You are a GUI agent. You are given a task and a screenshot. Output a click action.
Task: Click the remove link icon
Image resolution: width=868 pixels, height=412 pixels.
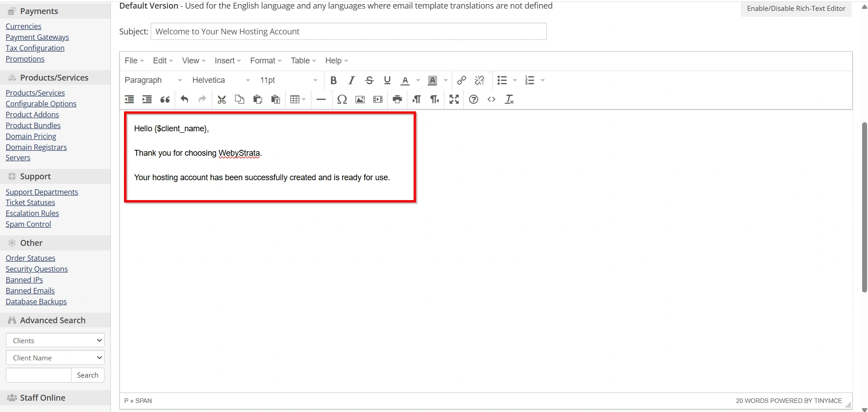[x=479, y=81]
